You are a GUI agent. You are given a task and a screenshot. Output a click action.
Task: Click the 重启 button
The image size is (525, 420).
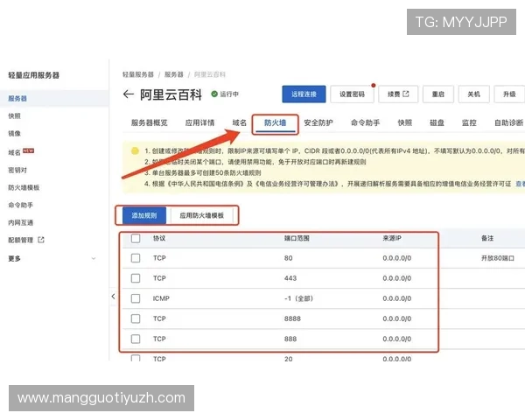(x=438, y=94)
